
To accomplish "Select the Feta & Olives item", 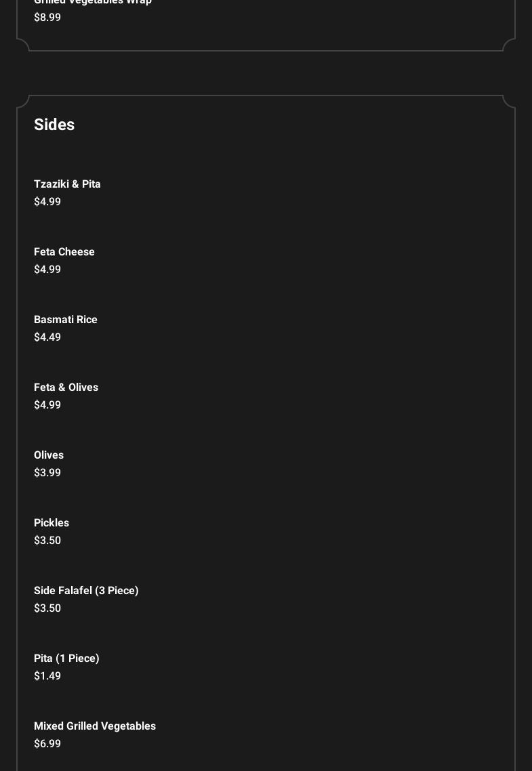I will pyautogui.click(x=66, y=388).
